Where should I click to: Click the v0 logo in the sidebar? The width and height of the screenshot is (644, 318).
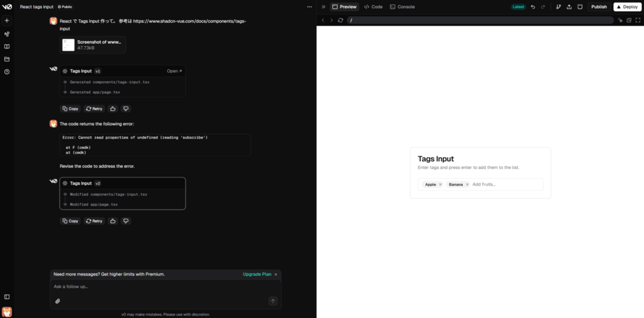click(x=7, y=6)
